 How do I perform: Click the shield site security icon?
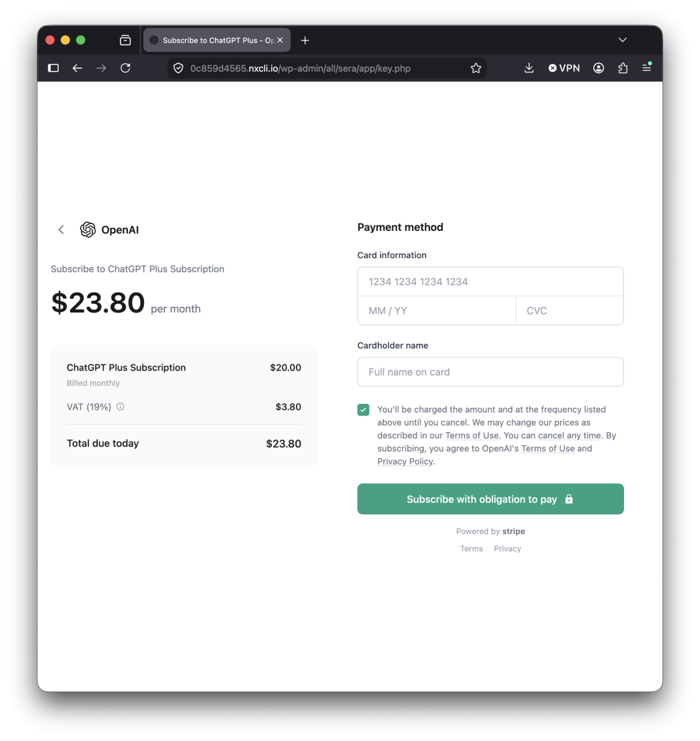point(178,68)
